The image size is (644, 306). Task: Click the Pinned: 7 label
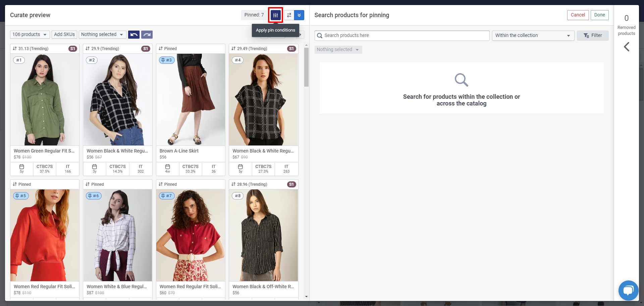pos(254,15)
